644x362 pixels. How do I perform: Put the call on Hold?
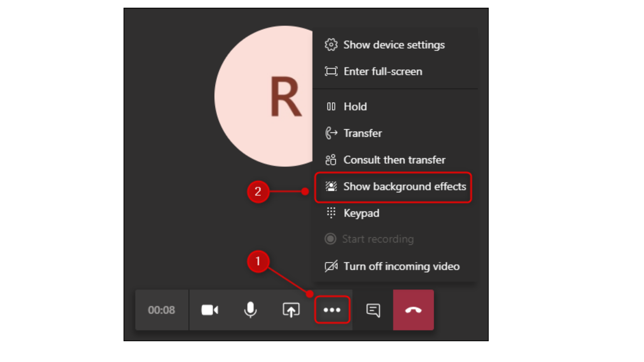[x=355, y=107]
